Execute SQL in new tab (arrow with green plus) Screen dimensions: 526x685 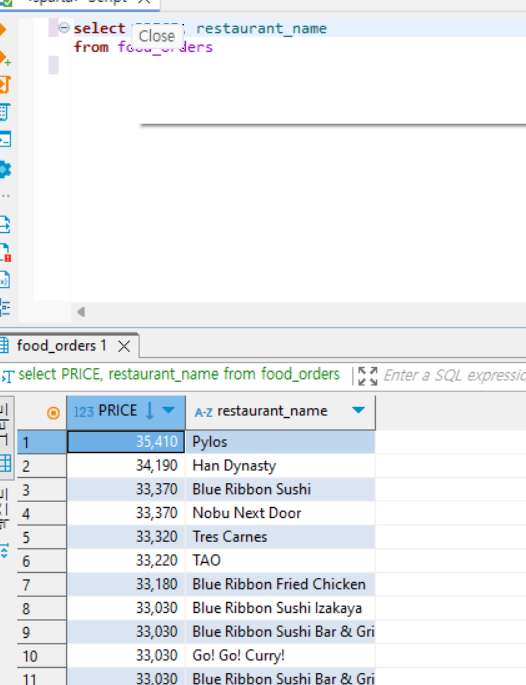tap(4, 58)
